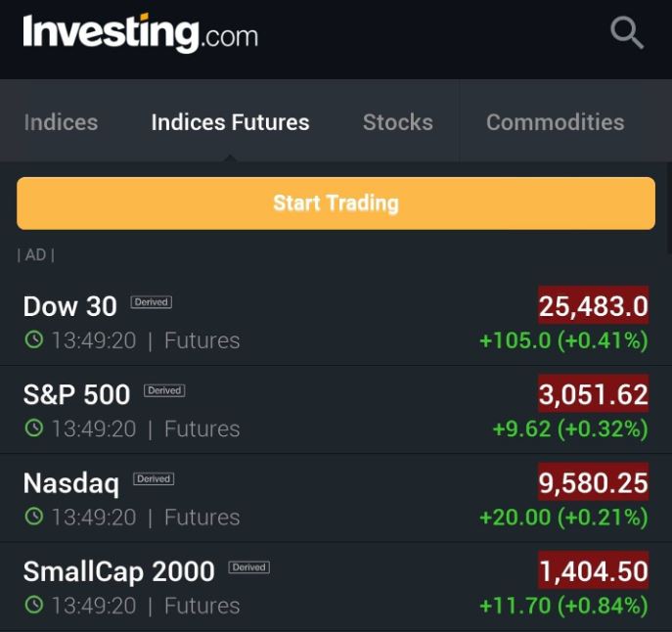Image resolution: width=672 pixels, height=632 pixels.
Task: Select the Indices Futures tab
Action: 230,122
